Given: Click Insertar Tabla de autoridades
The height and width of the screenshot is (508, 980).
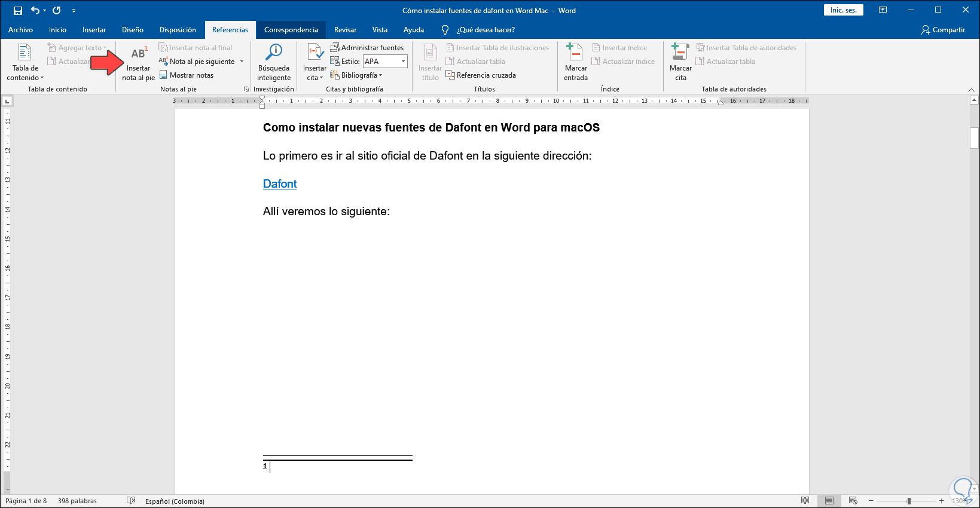Looking at the screenshot, I should pyautogui.click(x=746, y=48).
